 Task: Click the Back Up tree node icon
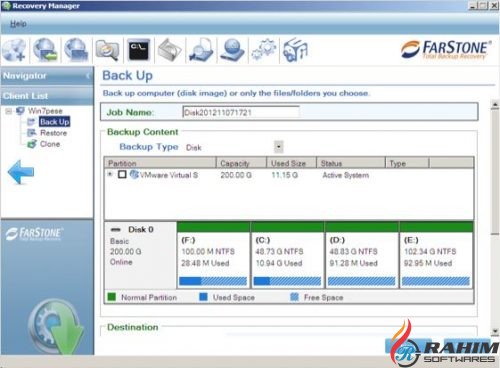[32, 122]
